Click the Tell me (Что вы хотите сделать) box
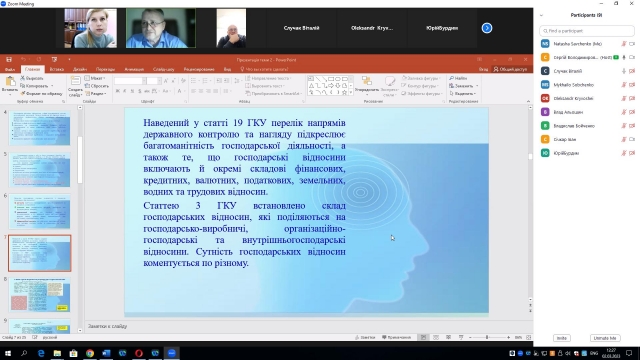 coord(264,69)
